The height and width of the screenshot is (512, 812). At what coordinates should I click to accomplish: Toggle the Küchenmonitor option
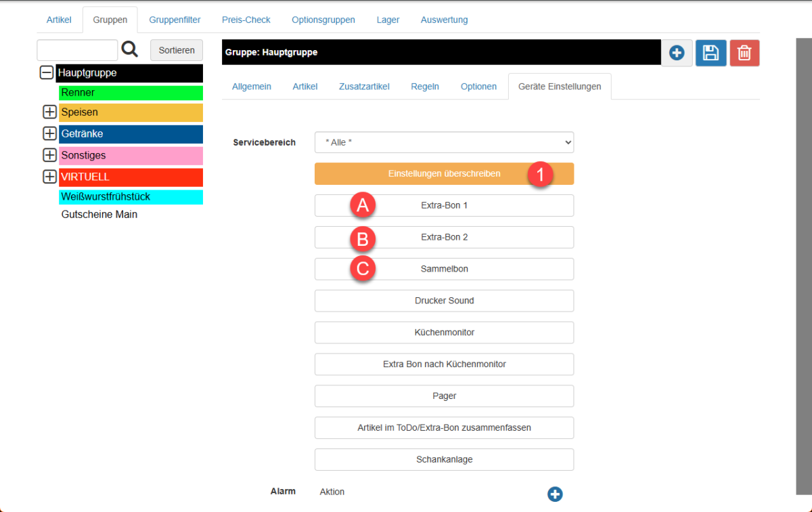click(x=444, y=333)
